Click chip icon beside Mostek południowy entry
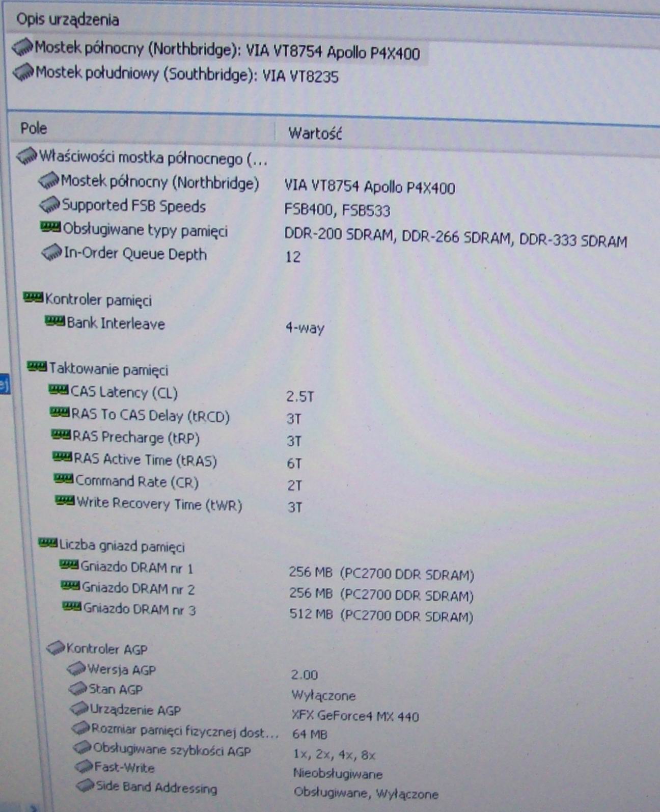Screen dimensions: 660x812 (23, 71)
